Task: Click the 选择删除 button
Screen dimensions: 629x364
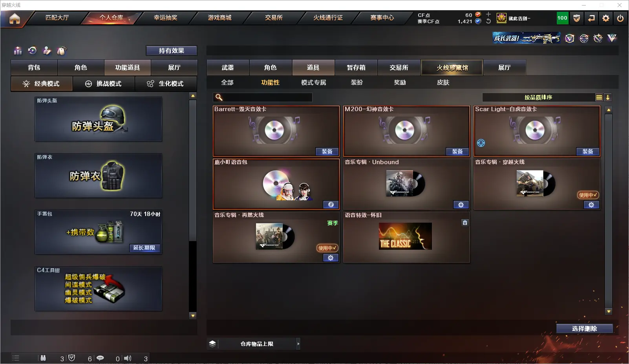Action: pos(585,329)
